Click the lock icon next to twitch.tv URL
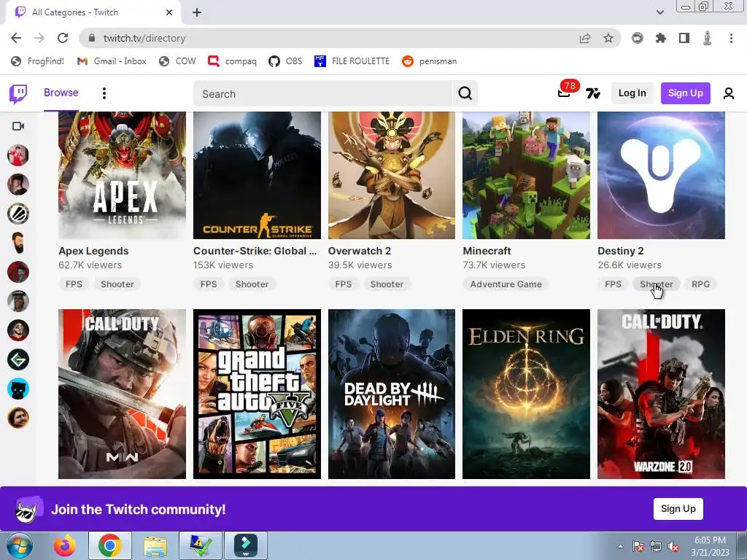This screenshot has height=560, width=747. coord(93,38)
